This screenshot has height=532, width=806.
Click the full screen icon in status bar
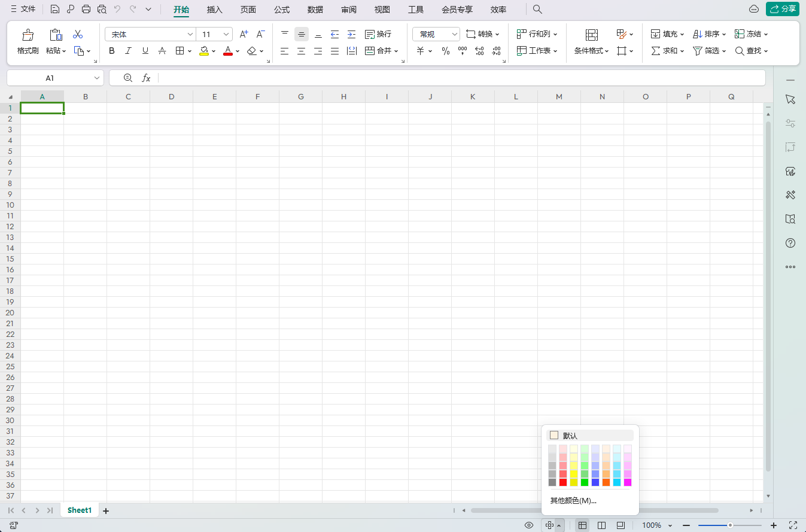793,525
